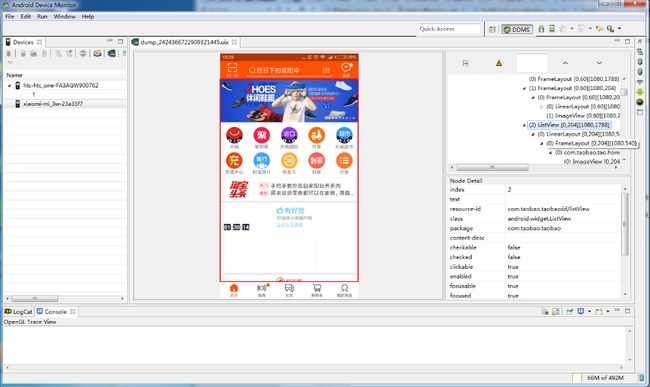650x387 pixels.
Task: Click the red-dot search toolbar icon
Action: pos(610,29)
